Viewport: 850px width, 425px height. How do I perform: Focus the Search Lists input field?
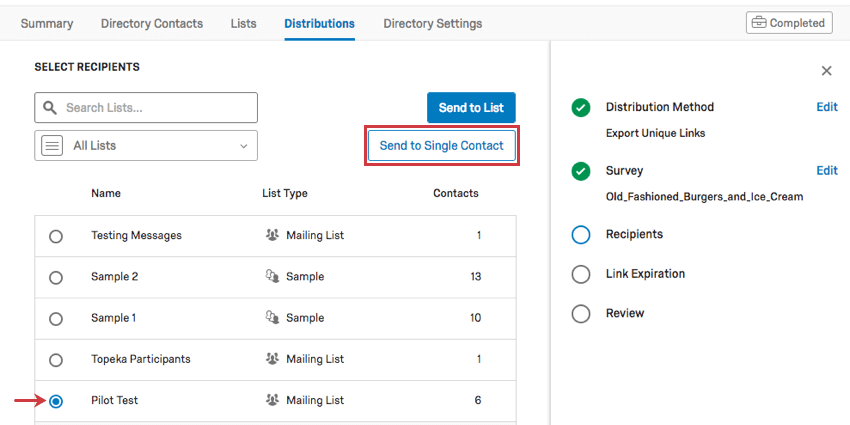tap(156, 108)
